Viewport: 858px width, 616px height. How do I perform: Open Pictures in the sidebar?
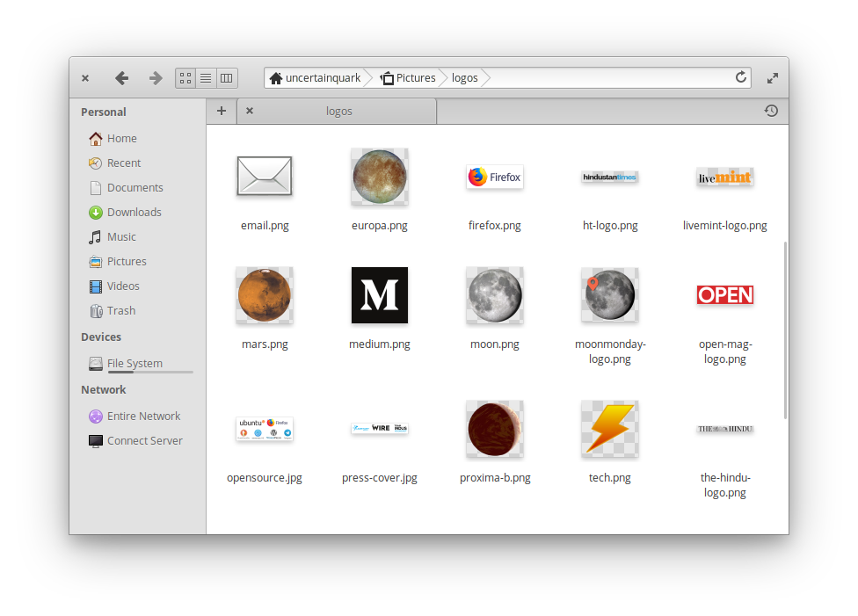point(118,262)
